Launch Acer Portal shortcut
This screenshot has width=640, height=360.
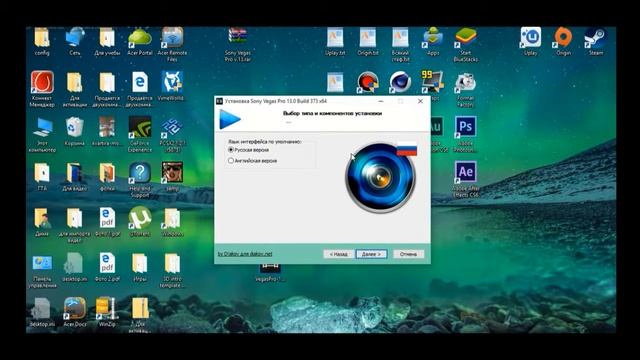pos(140,41)
